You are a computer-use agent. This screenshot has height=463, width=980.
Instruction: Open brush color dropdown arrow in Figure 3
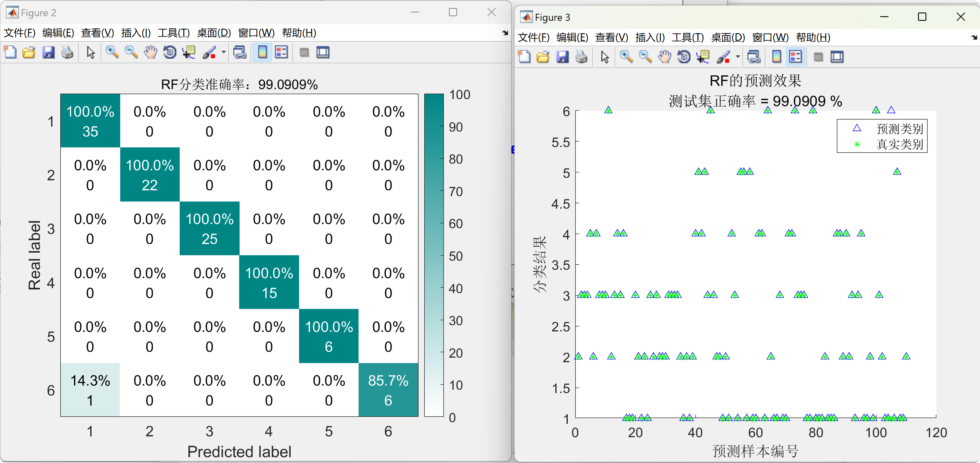pos(738,57)
